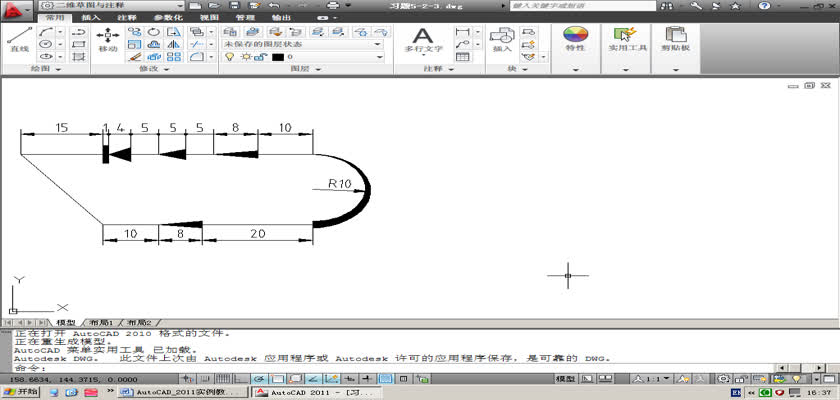Switch to the 布局2 layout tab

pyautogui.click(x=139, y=323)
